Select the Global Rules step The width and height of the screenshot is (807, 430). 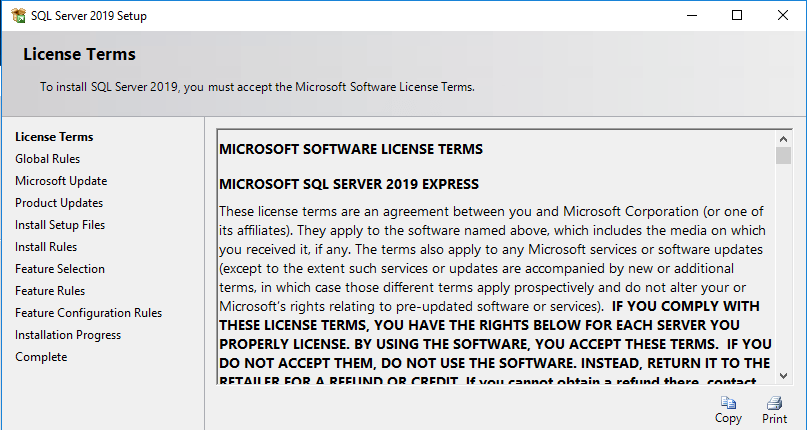point(47,159)
